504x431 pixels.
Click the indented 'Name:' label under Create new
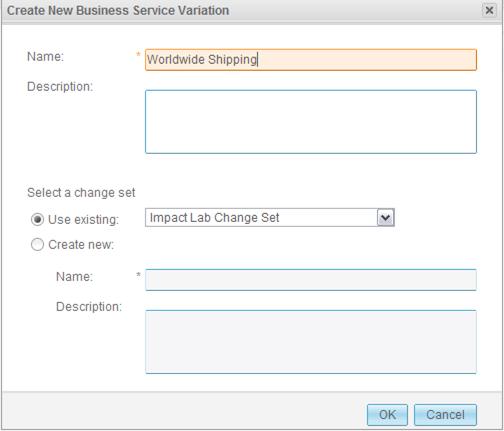74,276
